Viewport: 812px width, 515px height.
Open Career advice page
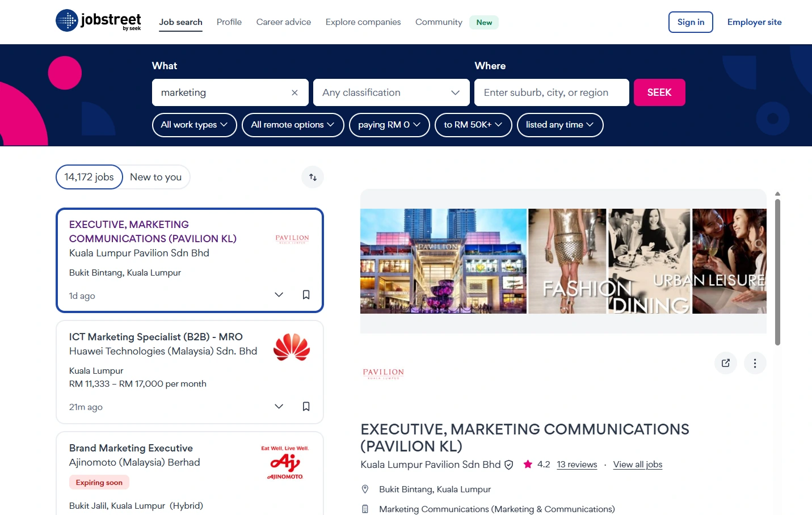[284, 22]
